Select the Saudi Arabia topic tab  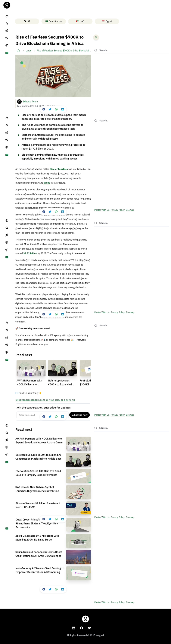pos(54,21)
